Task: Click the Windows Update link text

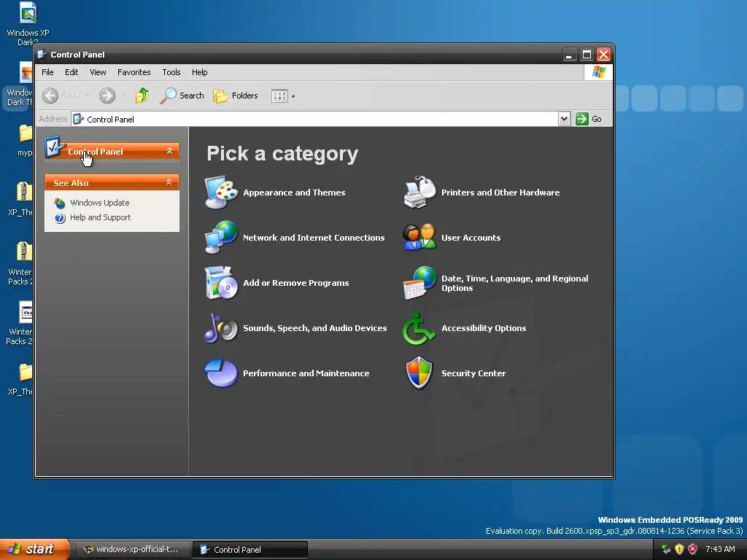Action: 99,203
